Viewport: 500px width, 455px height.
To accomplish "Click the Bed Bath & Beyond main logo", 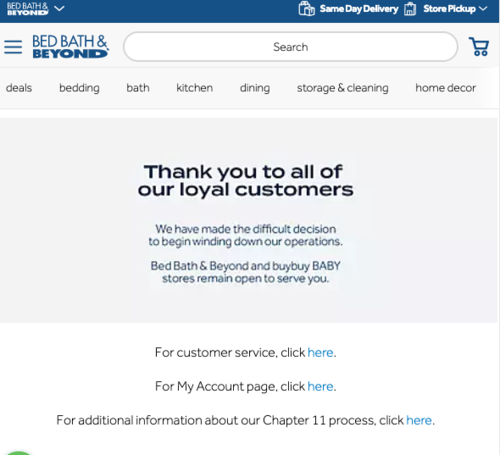I will (x=70, y=46).
